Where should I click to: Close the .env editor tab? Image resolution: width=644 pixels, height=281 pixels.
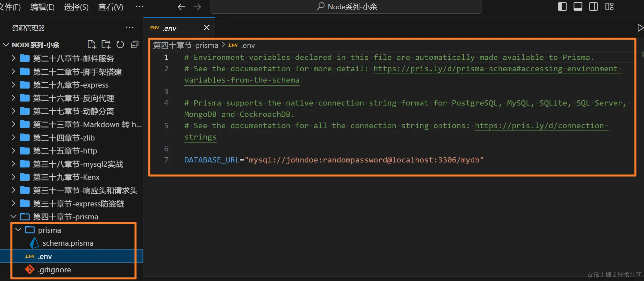tap(207, 28)
